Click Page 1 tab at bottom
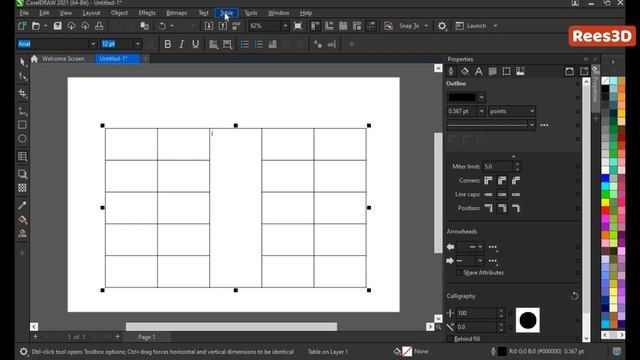This screenshot has height=360, width=640. tap(147, 337)
